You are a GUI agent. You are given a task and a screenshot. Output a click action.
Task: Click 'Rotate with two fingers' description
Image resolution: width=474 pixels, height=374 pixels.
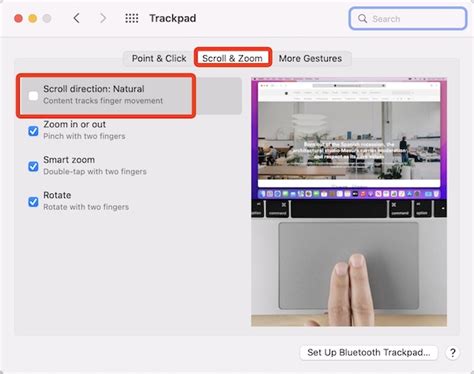click(x=86, y=207)
